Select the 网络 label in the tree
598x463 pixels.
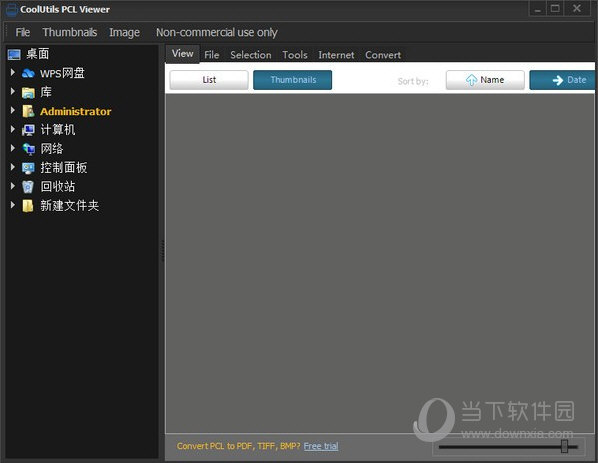point(51,149)
